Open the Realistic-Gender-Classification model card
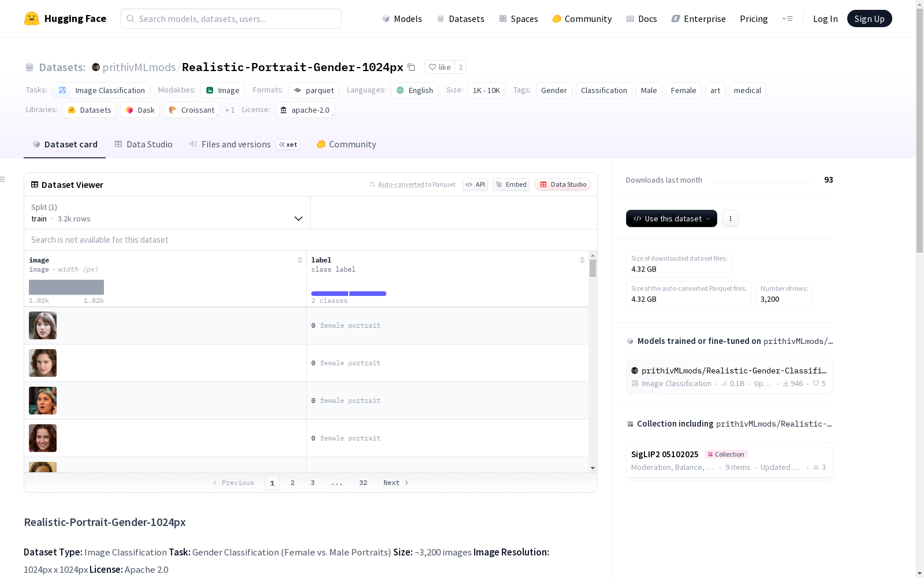924x578 pixels. [x=729, y=377]
